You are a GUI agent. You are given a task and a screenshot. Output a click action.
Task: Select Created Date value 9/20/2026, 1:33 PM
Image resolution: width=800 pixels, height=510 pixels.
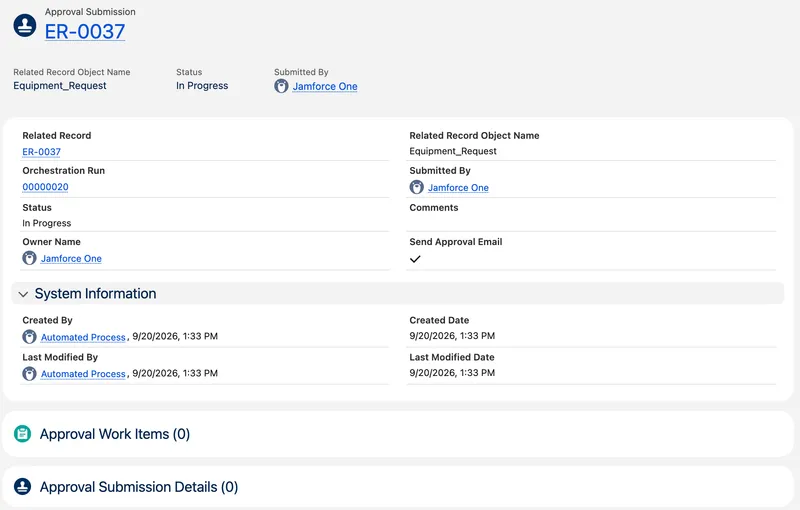click(452, 336)
